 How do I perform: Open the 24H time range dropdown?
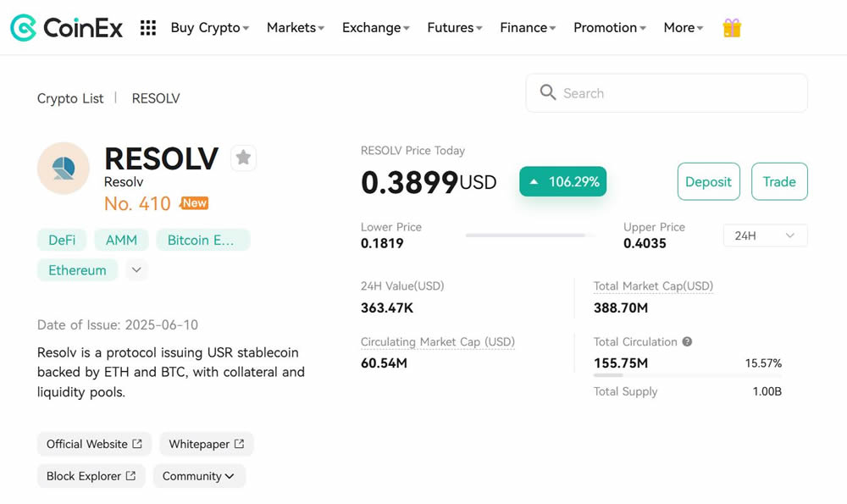pyautogui.click(x=765, y=235)
